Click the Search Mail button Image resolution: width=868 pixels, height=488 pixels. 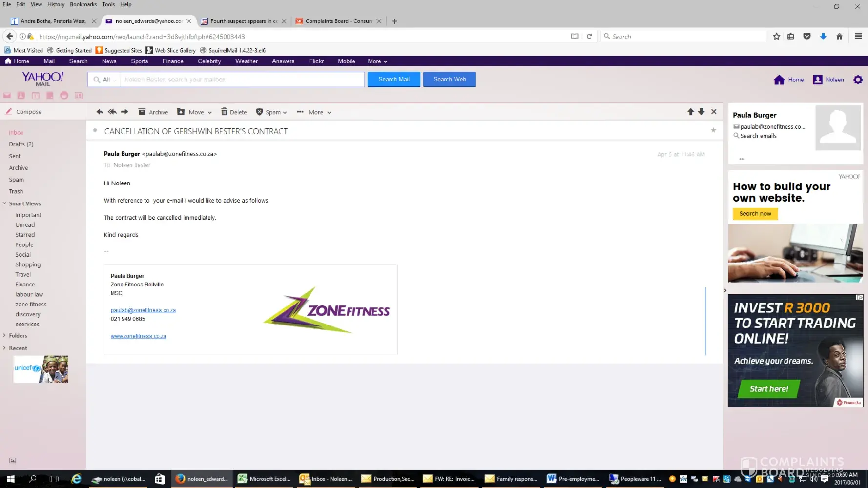[393, 79]
